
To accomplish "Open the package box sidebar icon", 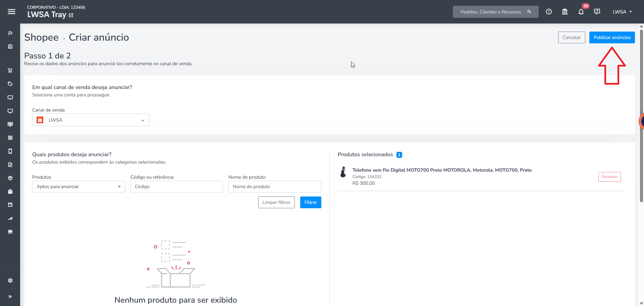I will click(x=10, y=178).
